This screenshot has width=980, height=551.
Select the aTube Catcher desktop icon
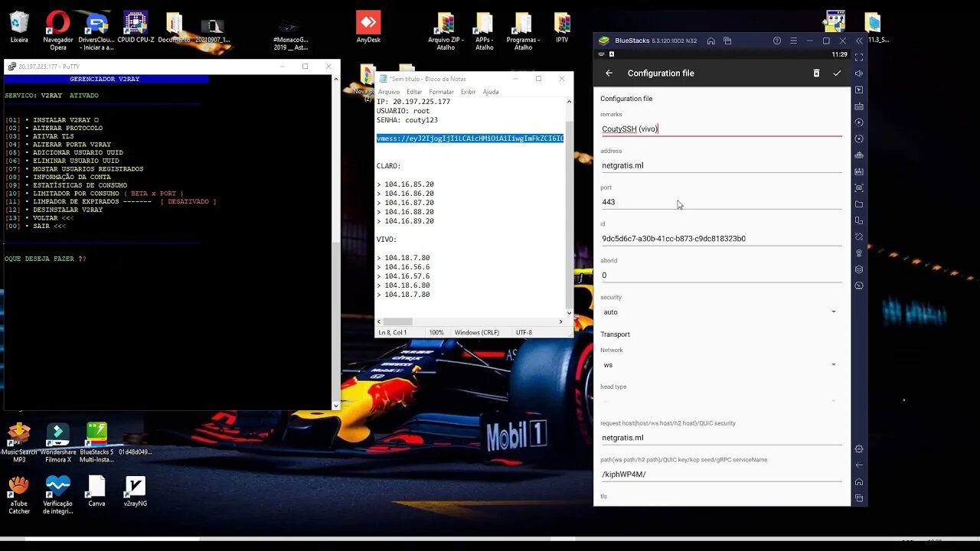pos(19,495)
